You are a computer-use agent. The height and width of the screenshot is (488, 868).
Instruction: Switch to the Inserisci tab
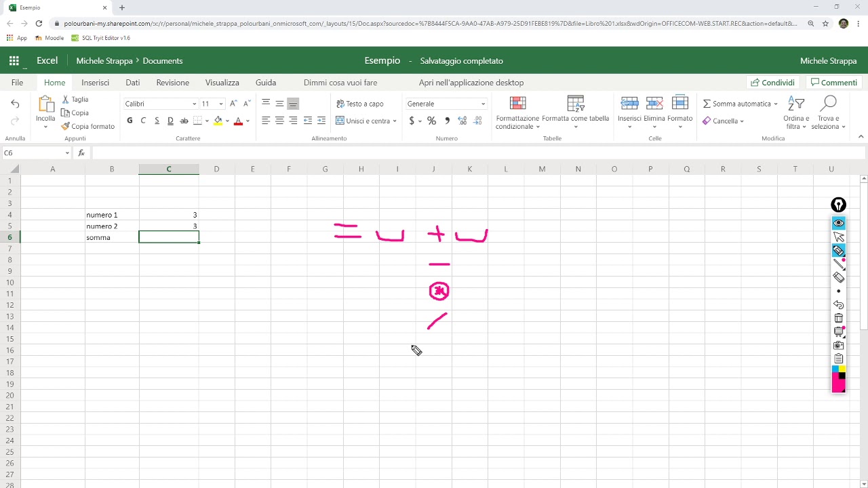coord(95,83)
